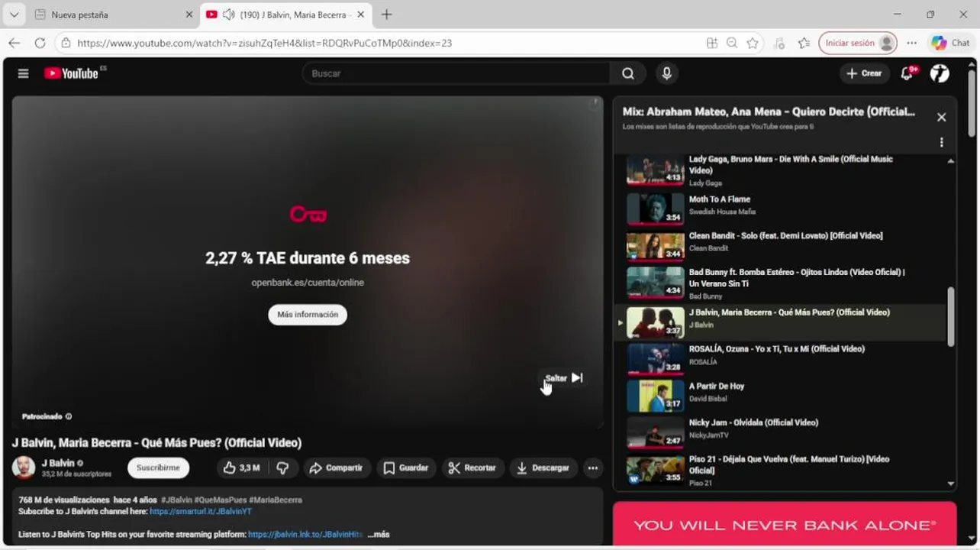
Task: Click playlist scrollbar up arrow
Action: (x=950, y=161)
